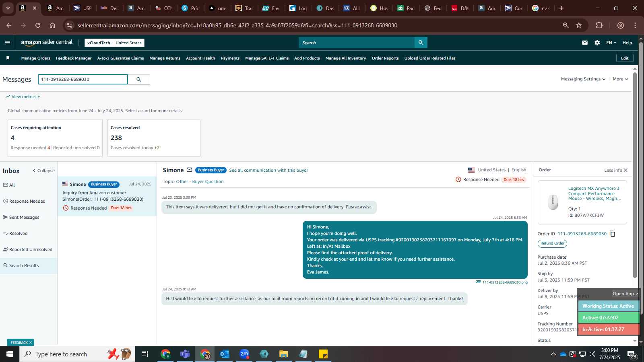Open the Chrome three-dot menu

[635, 25]
